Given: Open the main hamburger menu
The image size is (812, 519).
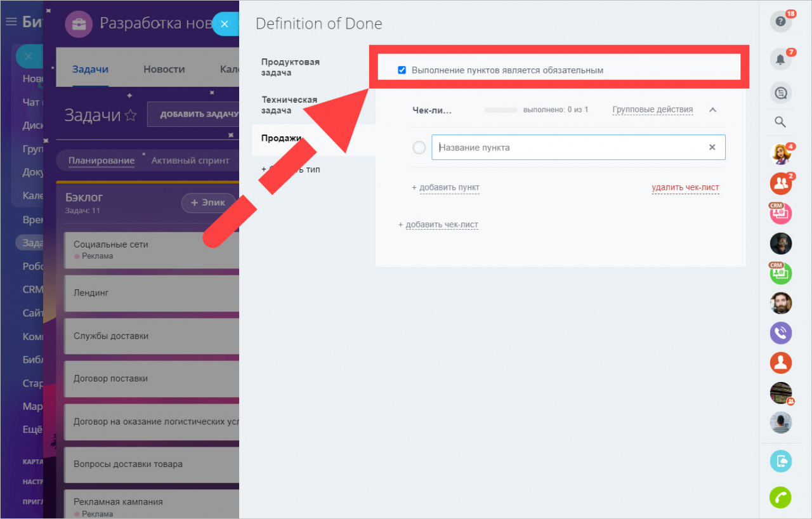Looking at the screenshot, I should 11,22.
